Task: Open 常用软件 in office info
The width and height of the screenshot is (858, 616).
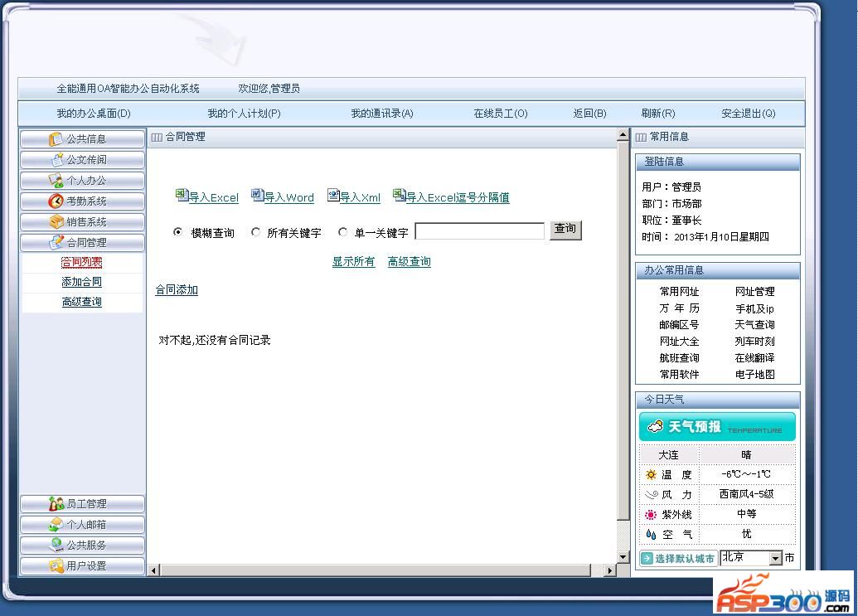Action: click(x=679, y=375)
